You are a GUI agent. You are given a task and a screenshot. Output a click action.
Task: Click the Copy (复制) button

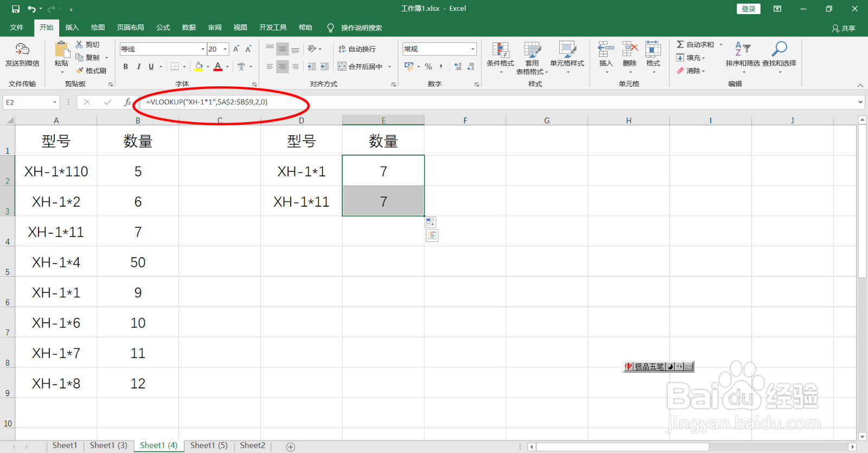(x=87, y=58)
